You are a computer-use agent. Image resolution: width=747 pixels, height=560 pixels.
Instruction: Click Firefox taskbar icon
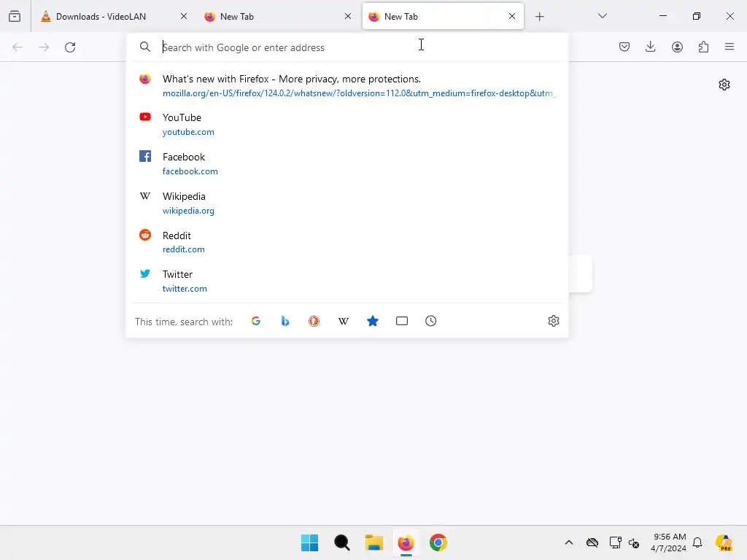click(x=406, y=542)
